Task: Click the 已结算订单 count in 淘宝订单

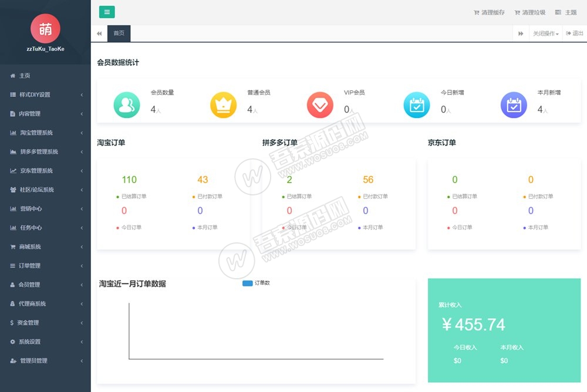Action: [129, 180]
